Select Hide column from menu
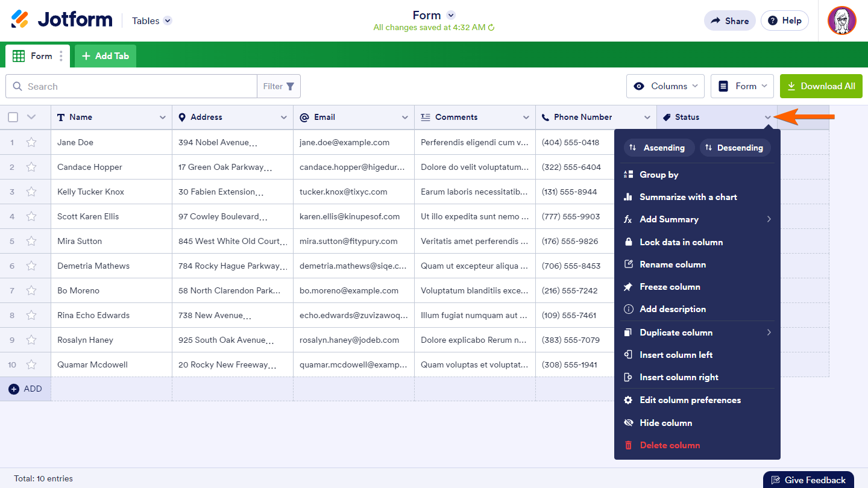 pos(665,423)
